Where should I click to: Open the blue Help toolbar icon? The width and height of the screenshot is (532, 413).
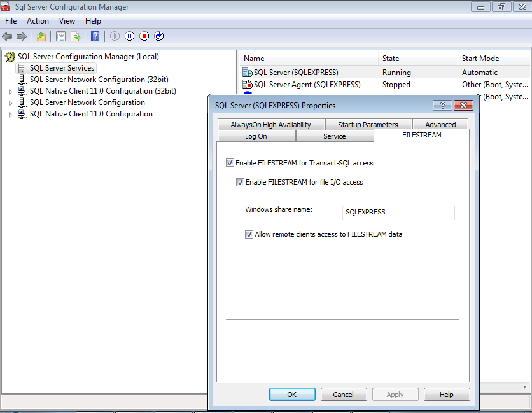tap(95, 36)
